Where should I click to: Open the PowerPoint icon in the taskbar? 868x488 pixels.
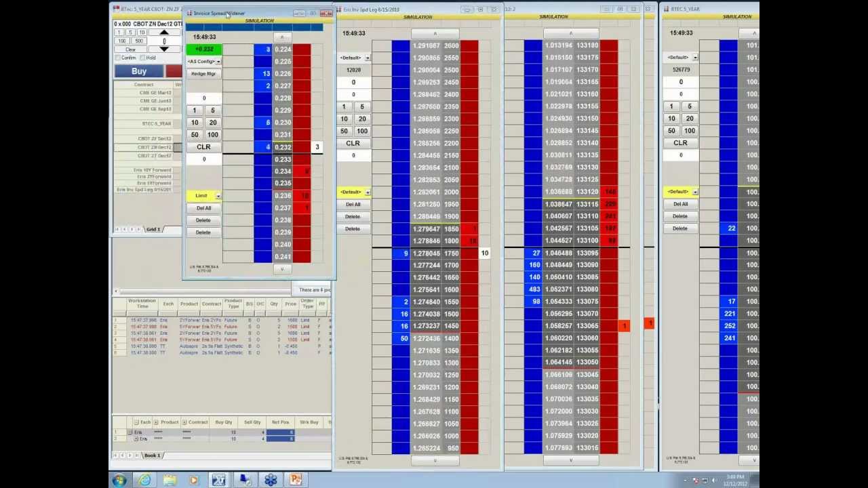pos(296,481)
